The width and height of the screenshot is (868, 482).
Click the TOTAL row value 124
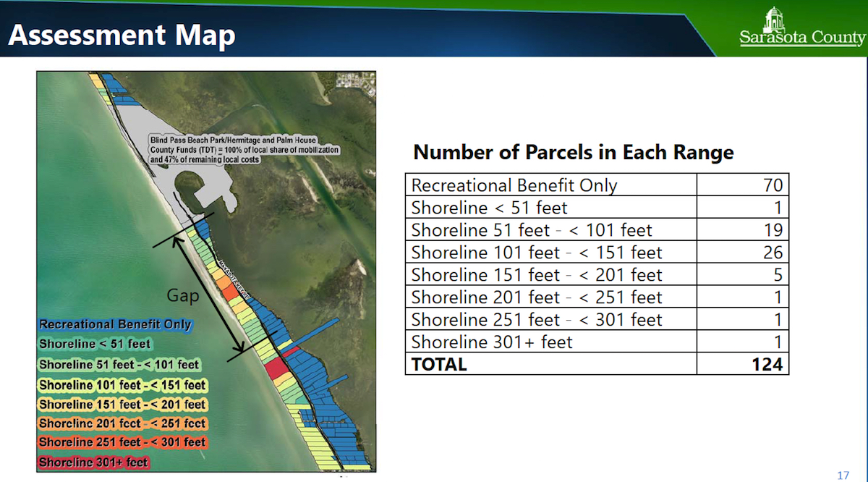[767, 364]
